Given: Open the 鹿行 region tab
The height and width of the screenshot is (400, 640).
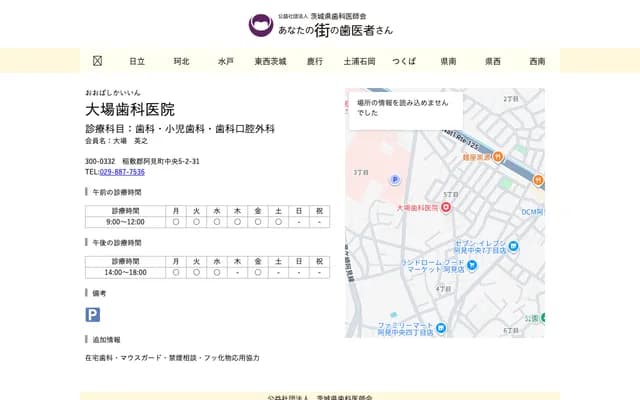Looking at the screenshot, I should point(315,61).
